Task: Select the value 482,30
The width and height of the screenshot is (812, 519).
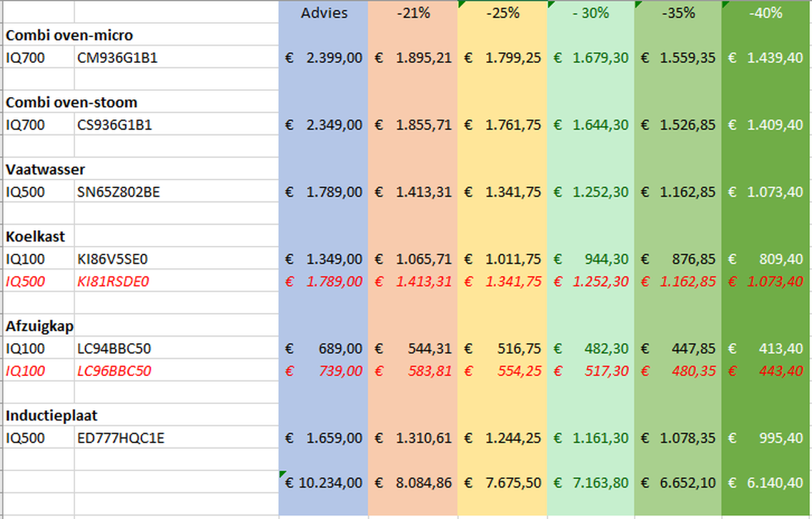Action: (x=590, y=348)
